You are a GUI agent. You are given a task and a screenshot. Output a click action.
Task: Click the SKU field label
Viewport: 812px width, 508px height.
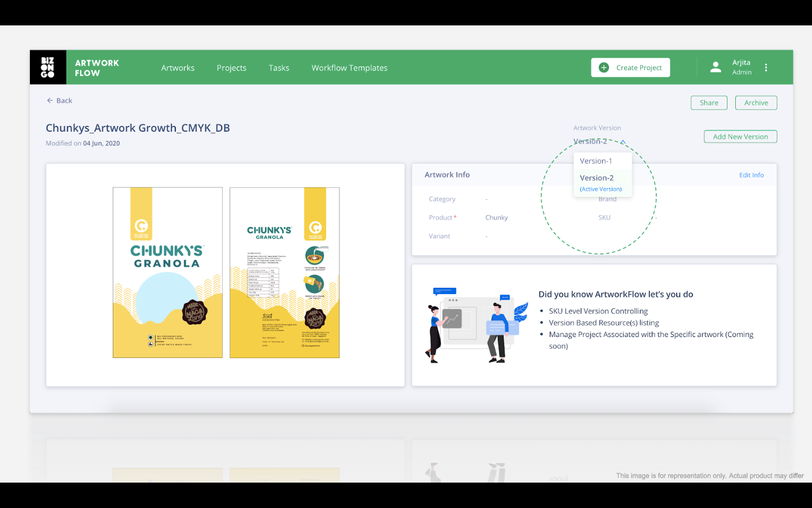point(604,217)
